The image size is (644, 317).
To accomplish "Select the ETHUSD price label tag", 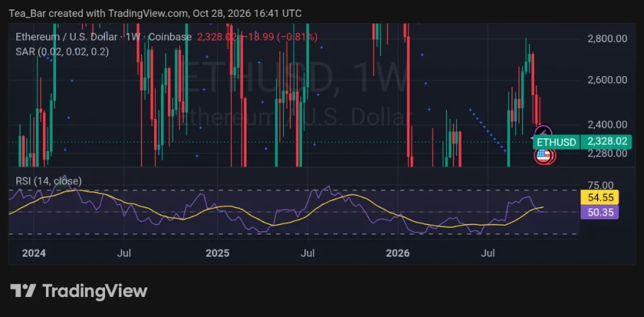I will tap(557, 142).
